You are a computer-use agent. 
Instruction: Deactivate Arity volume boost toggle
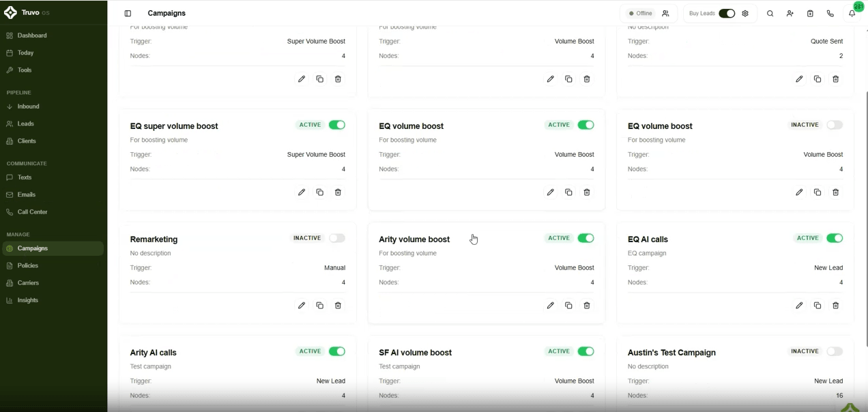click(x=586, y=238)
